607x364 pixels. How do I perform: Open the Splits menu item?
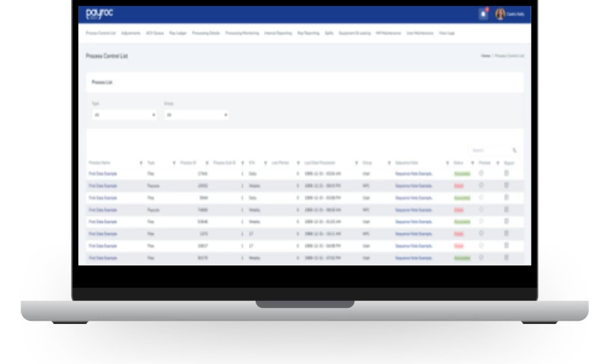tap(329, 33)
